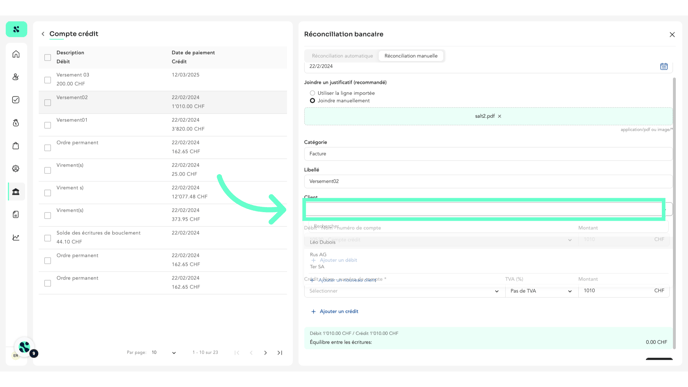Select the Joindre manuellement radio option

(312, 100)
